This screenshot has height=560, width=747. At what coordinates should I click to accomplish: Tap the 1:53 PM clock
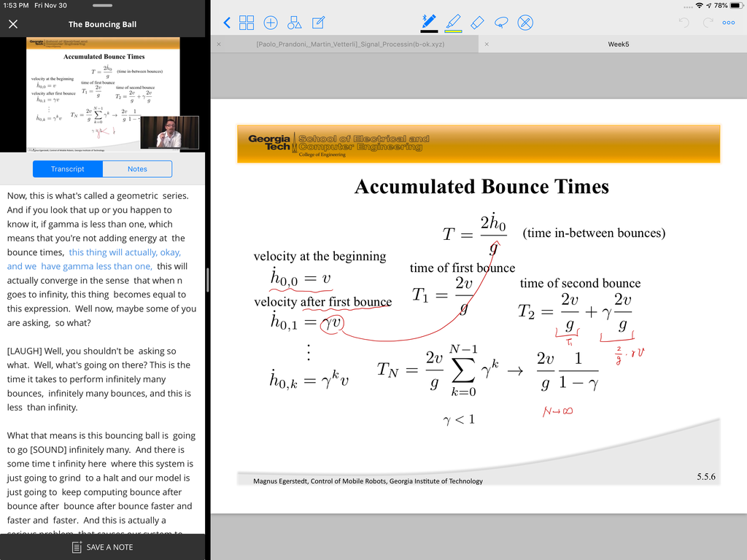(x=16, y=5)
